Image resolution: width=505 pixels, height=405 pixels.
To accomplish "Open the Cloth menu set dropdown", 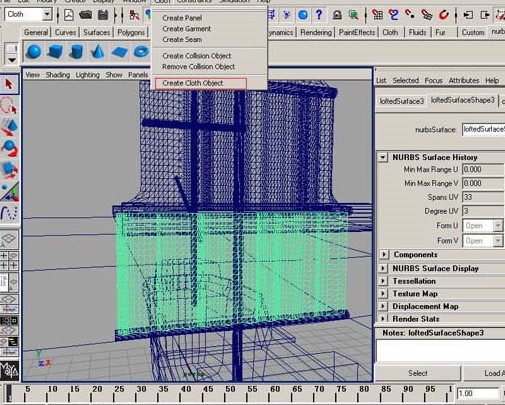I will pos(47,14).
